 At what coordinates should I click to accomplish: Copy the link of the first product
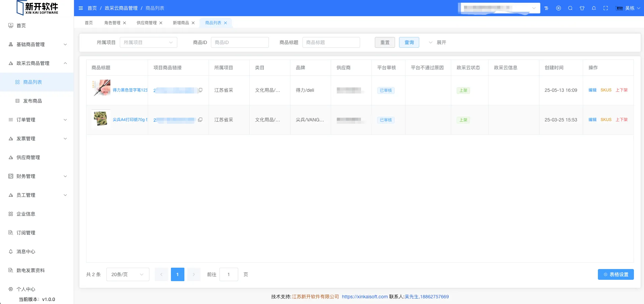coord(201,90)
